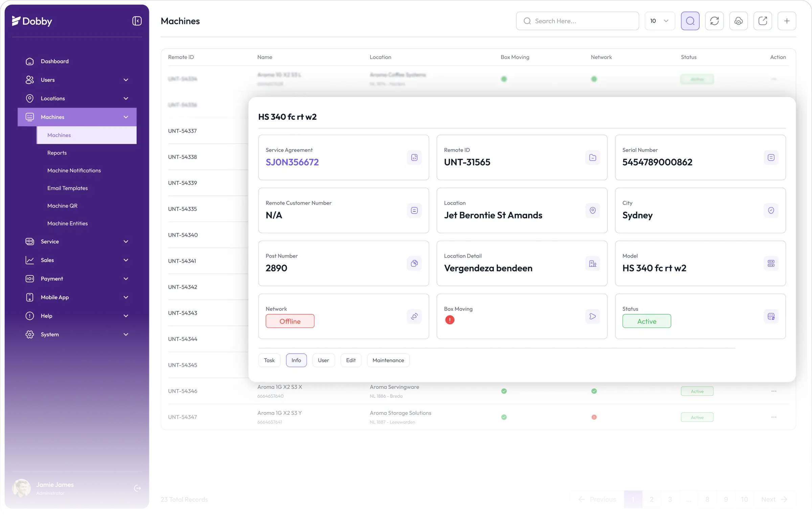812x517 pixels.
Task: Click the export icon in the top toolbar
Action: (x=763, y=21)
